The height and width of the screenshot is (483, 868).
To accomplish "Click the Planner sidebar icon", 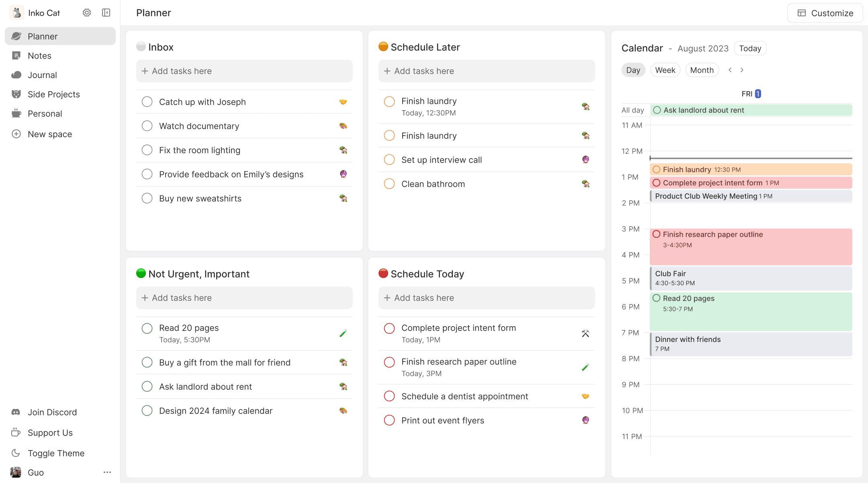I will pos(16,36).
